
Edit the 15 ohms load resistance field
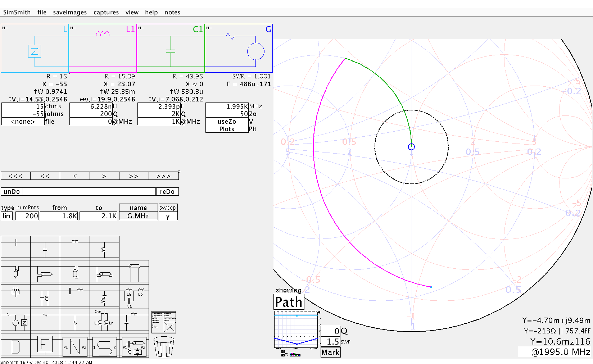tap(23, 106)
